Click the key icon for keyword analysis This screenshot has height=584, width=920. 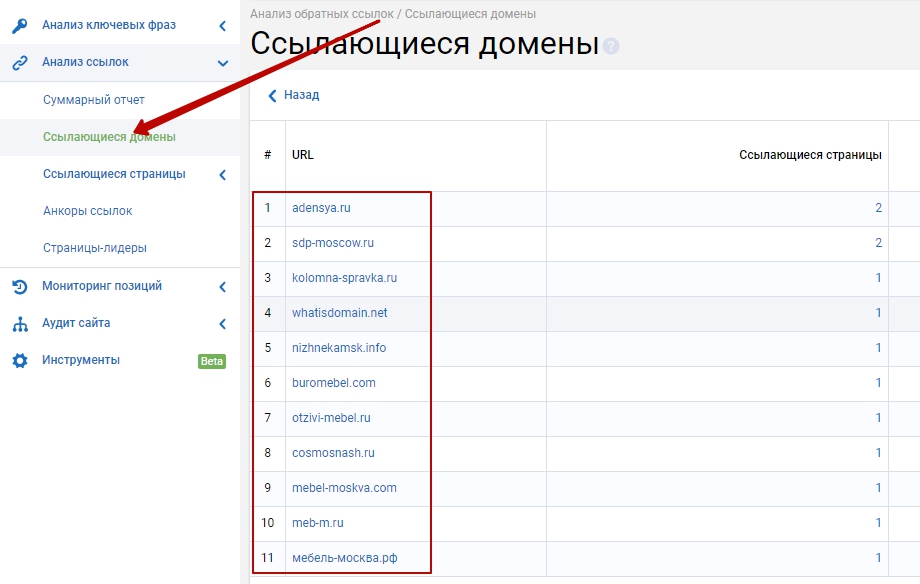click(x=19, y=26)
